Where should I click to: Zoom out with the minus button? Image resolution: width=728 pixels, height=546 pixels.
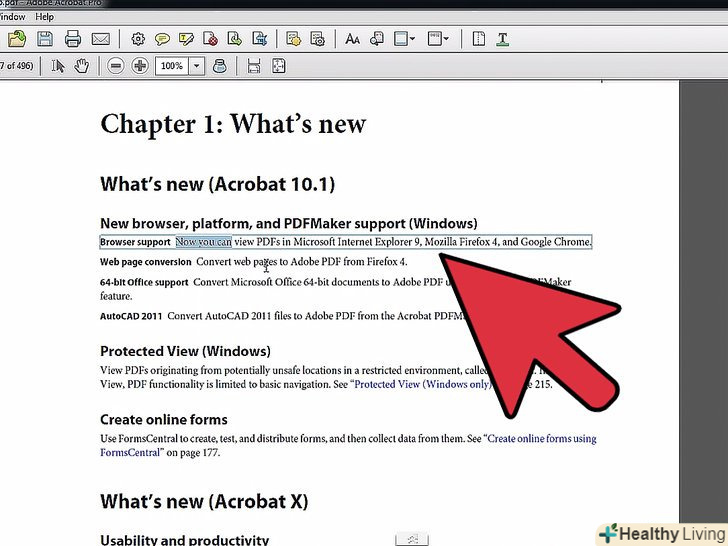point(116,66)
